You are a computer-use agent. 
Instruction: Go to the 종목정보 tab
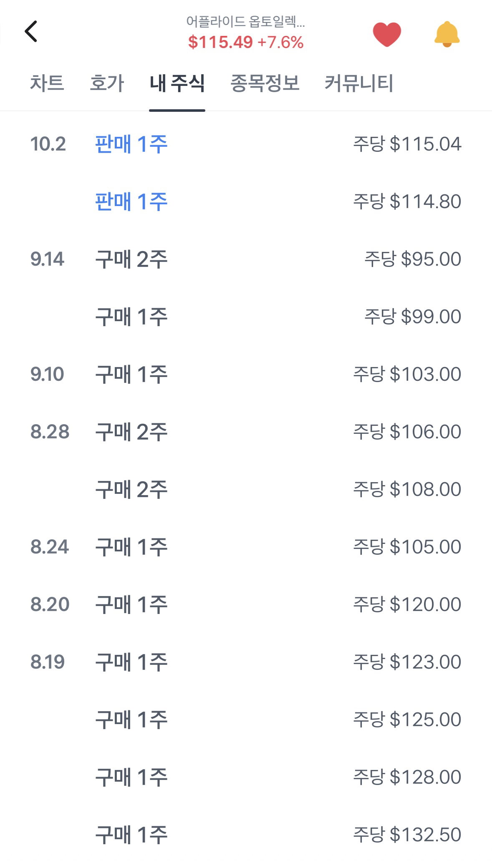coord(265,83)
